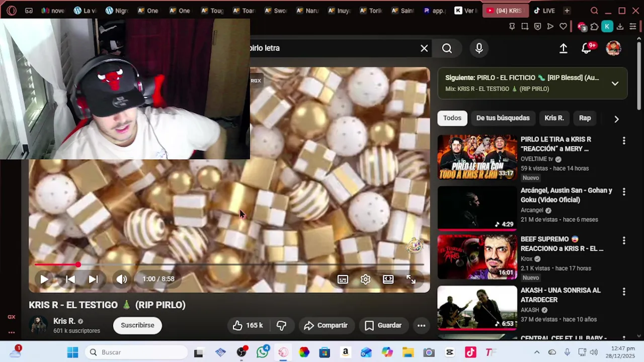This screenshot has width=644, height=362.
Task: Open CapCut from the taskbar
Action: pyautogui.click(x=449, y=352)
